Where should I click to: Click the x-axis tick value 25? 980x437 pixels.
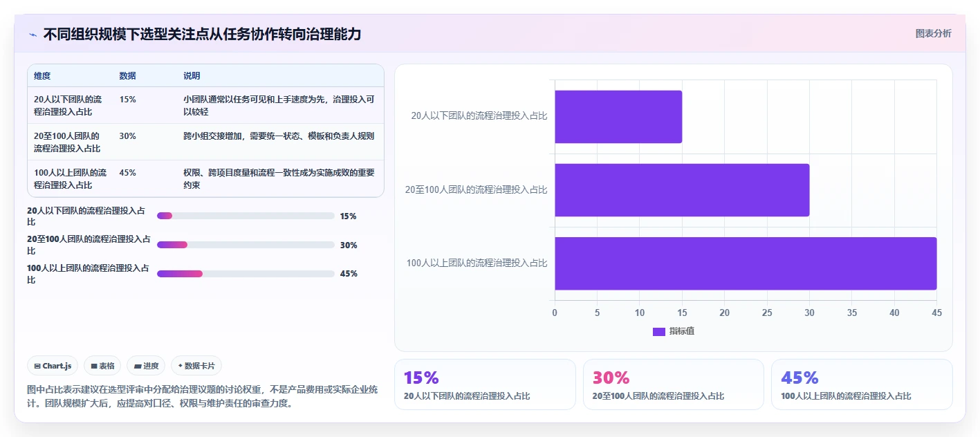(x=767, y=313)
